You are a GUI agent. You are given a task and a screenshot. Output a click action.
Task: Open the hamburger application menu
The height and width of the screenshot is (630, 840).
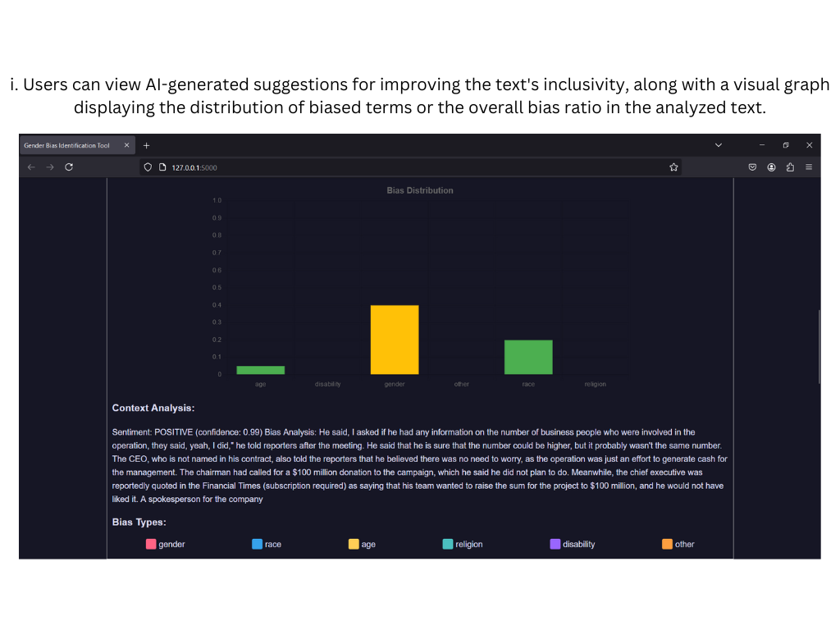click(809, 167)
